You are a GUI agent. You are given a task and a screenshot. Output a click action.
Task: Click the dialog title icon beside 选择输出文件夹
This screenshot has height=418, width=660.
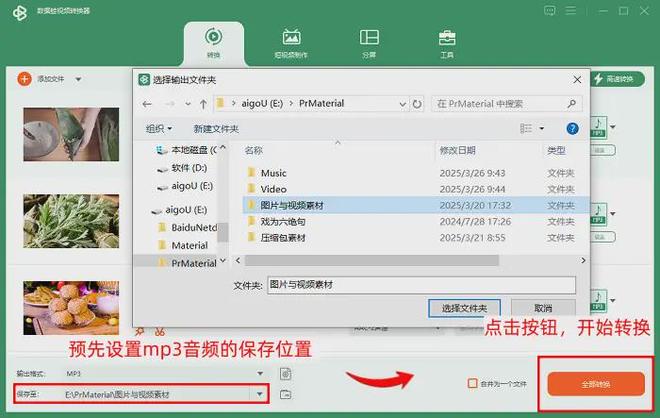click(x=144, y=80)
